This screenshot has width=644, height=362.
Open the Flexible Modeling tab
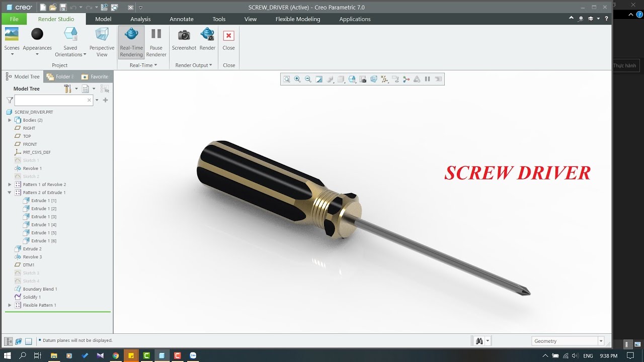(298, 19)
